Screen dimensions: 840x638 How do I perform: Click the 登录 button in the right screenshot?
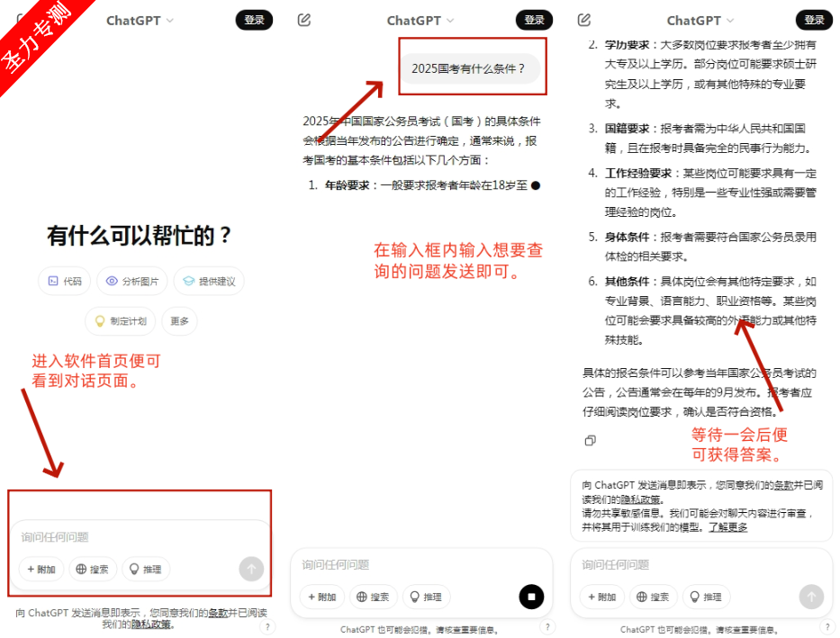coord(814,20)
